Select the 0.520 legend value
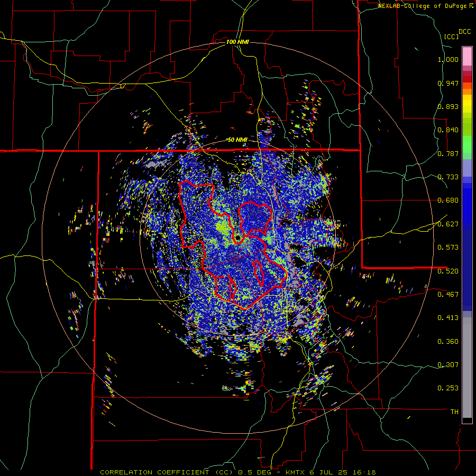Image resolution: width=476 pixels, height=476 pixels. point(448,271)
